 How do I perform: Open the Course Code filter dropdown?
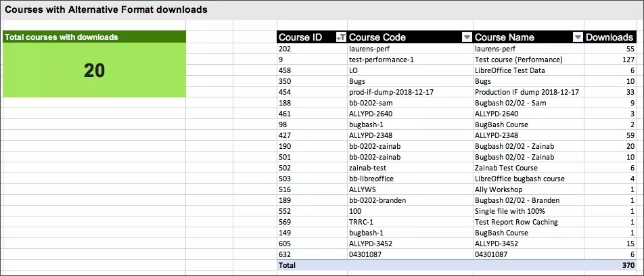[x=466, y=37]
